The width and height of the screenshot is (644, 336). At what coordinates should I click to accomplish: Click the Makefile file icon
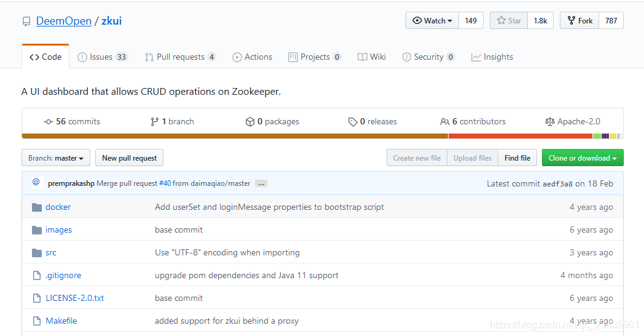coord(37,321)
